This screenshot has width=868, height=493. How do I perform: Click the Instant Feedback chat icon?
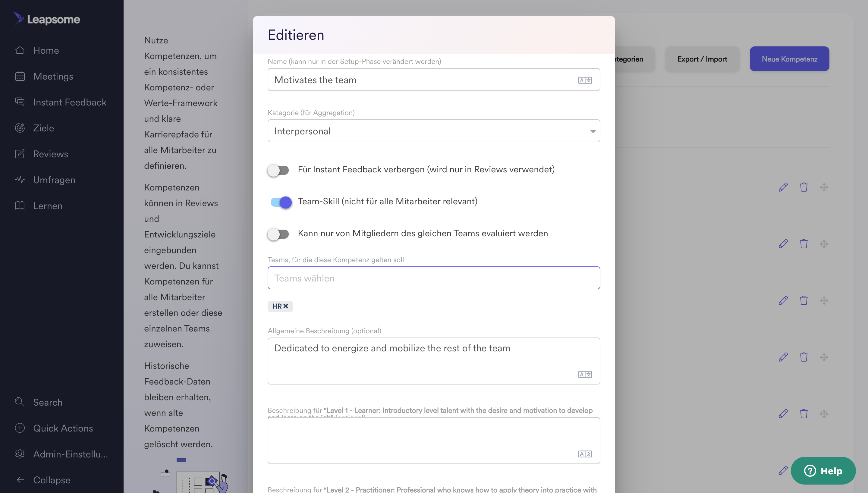pos(20,102)
